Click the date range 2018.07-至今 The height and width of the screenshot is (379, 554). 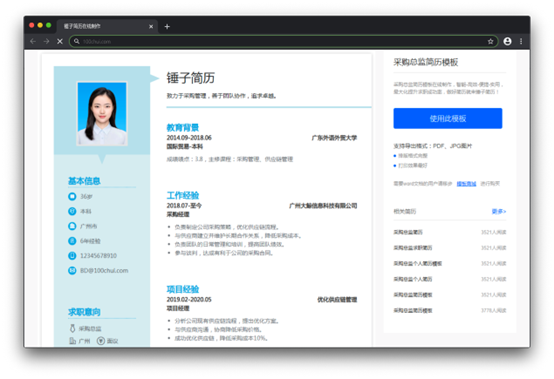[x=184, y=206]
